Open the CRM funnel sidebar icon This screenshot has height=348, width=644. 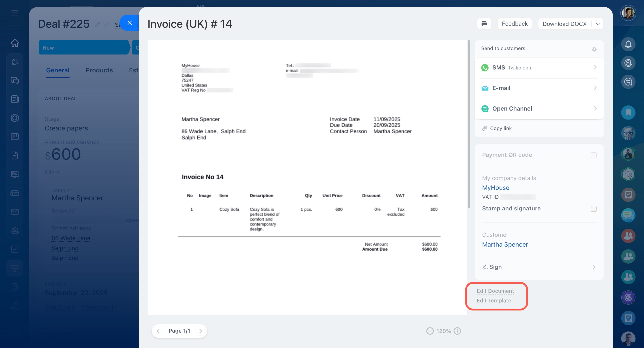(15, 268)
